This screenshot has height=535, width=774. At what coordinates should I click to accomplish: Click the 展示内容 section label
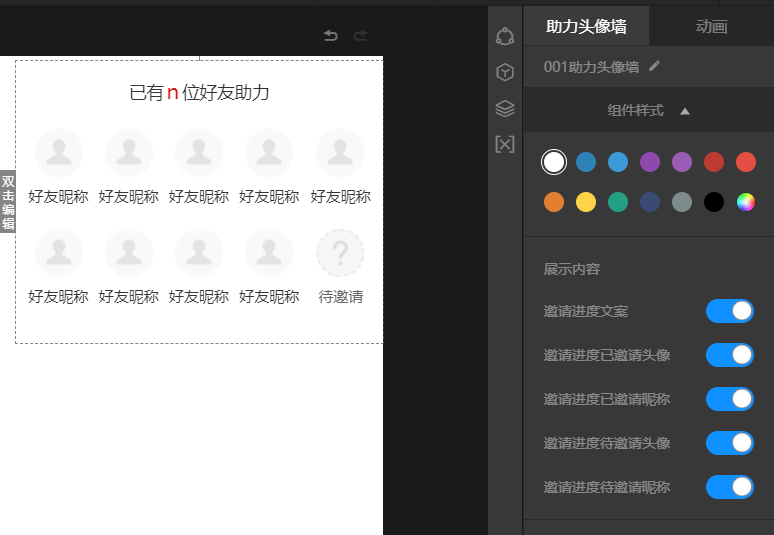[x=572, y=269]
